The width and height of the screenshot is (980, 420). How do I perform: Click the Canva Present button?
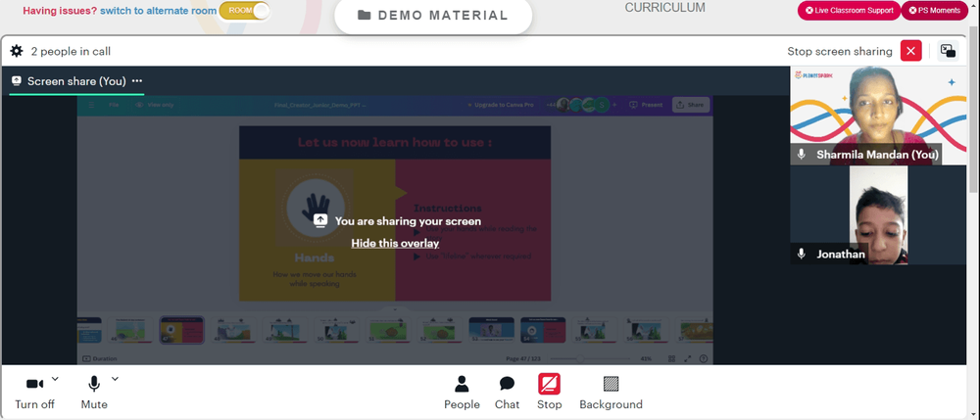click(x=646, y=105)
